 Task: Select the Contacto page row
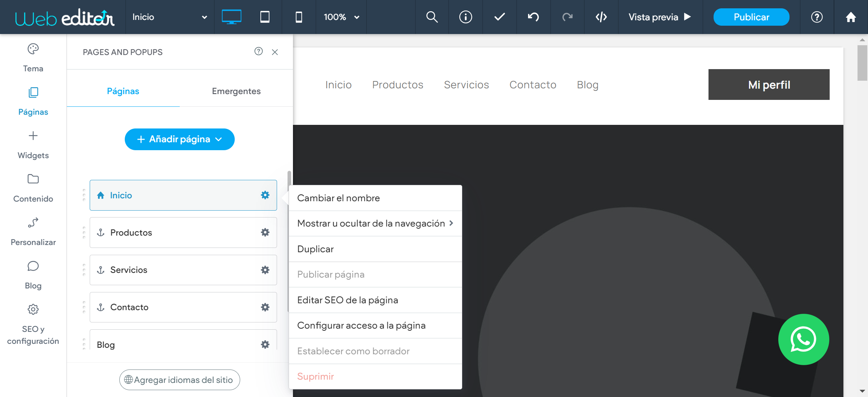pyautogui.click(x=183, y=307)
